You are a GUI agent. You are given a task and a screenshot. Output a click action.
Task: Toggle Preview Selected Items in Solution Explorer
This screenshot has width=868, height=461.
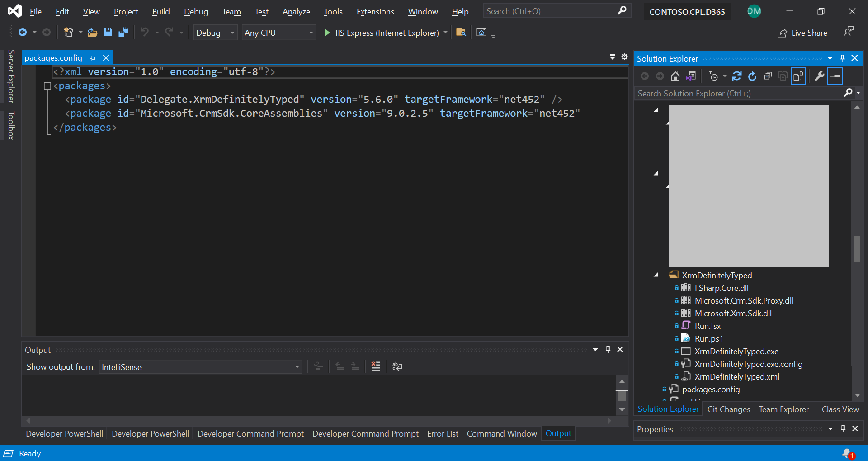835,76
